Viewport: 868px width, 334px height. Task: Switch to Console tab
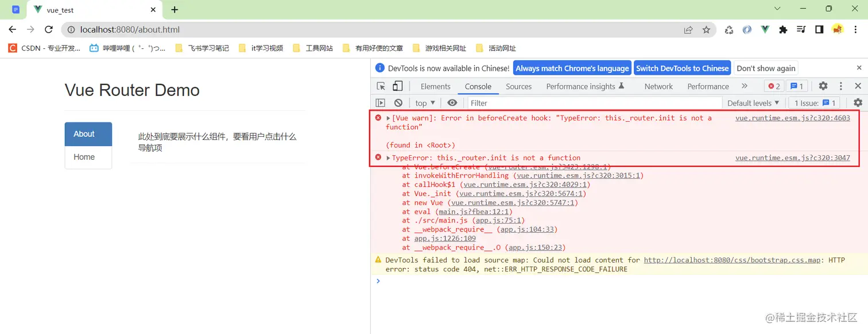(x=478, y=86)
